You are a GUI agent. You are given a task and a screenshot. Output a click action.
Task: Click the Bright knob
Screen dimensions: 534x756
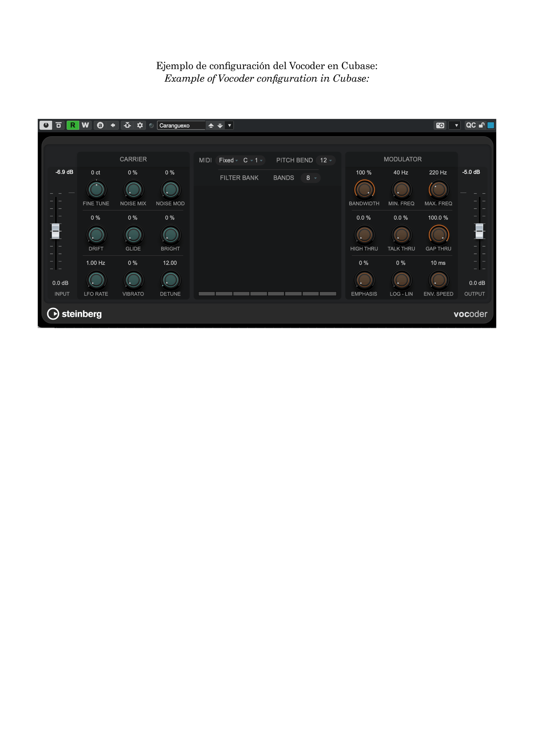click(x=171, y=235)
